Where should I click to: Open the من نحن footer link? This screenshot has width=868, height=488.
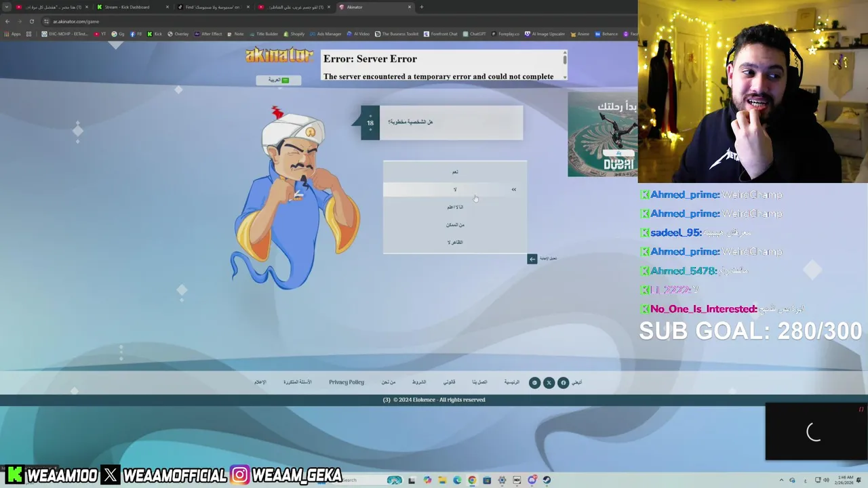pyautogui.click(x=388, y=382)
